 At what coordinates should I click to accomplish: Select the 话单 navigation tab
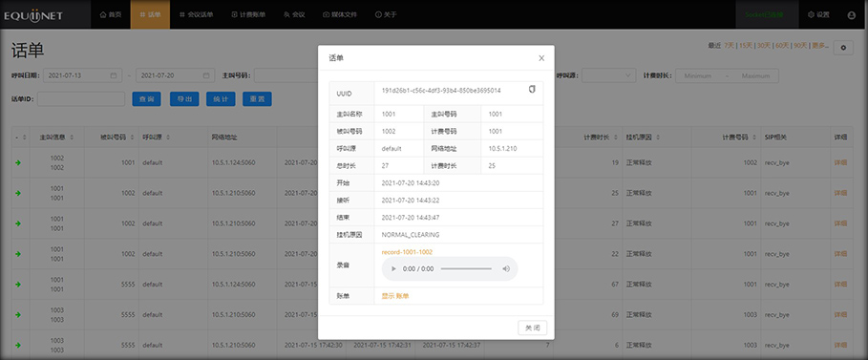point(151,15)
